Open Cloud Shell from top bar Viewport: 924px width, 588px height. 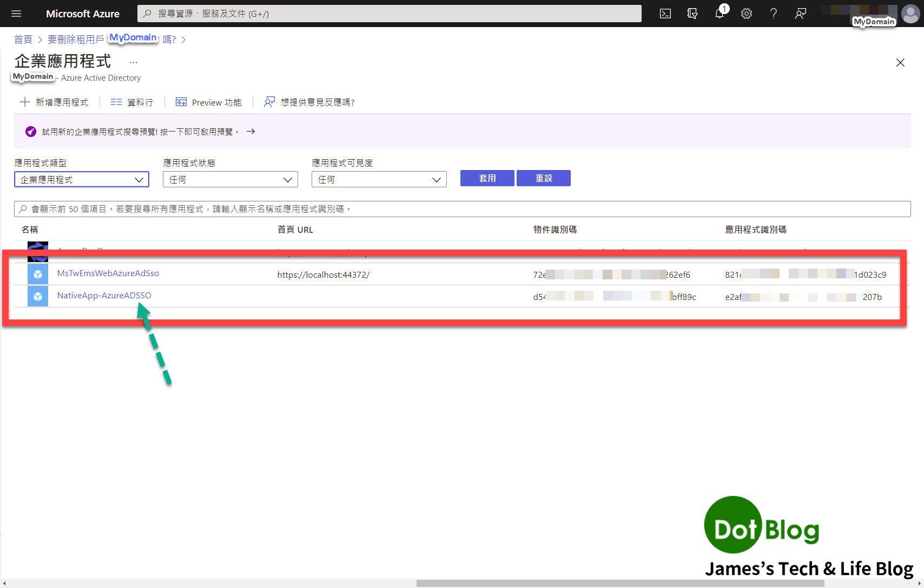[665, 14]
